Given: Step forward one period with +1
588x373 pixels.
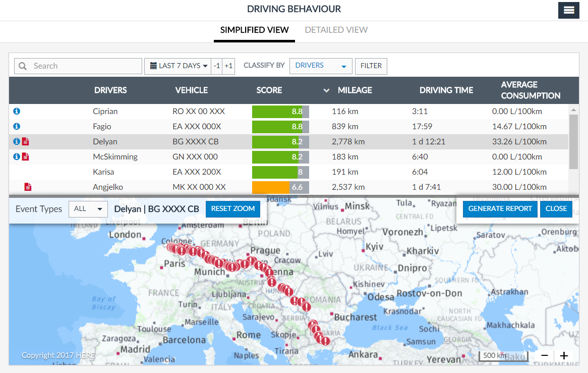Looking at the screenshot, I should click(x=229, y=66).
